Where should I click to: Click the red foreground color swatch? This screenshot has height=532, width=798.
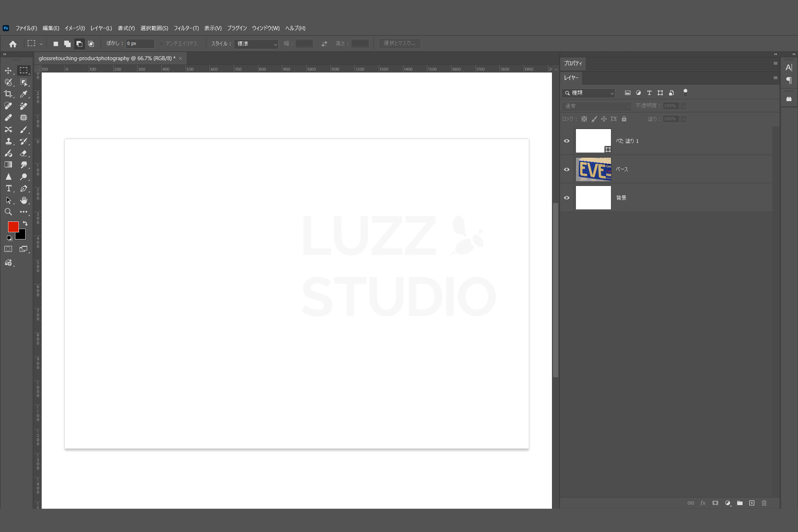(13, 227)
